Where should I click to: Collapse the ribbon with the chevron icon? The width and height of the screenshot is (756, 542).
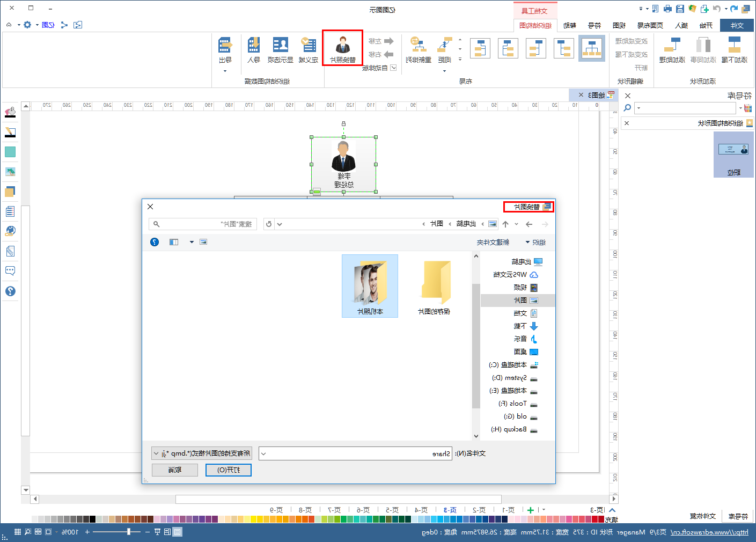click(9, 25)
